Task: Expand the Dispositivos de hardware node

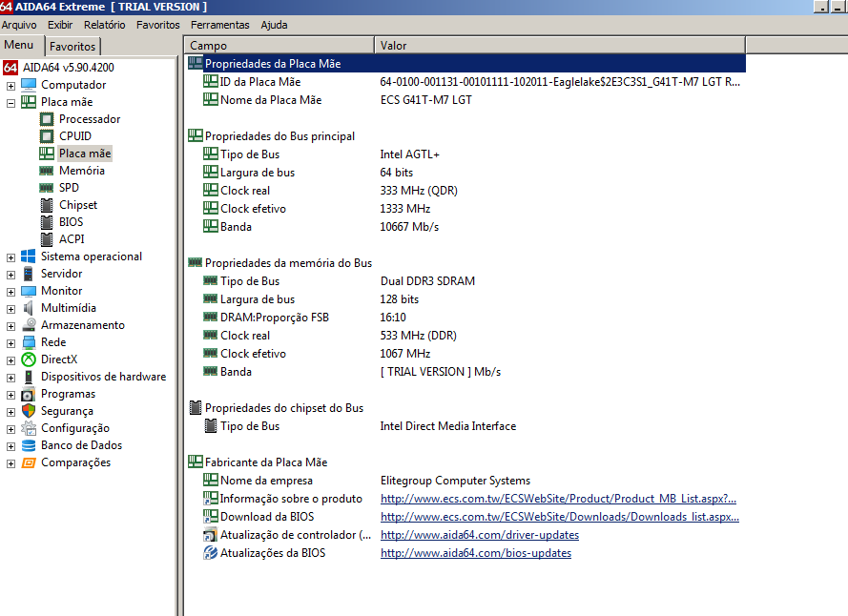Action: click(10, 378)
